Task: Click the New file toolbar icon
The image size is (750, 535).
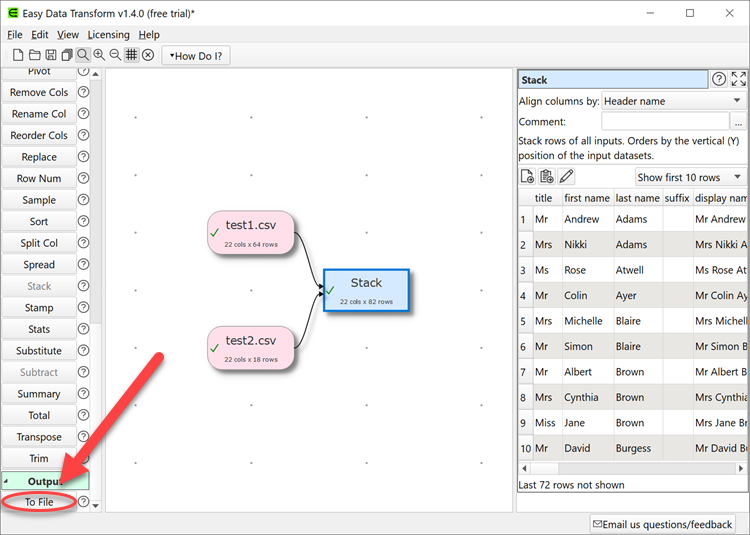Action: (x=17, y=55)
